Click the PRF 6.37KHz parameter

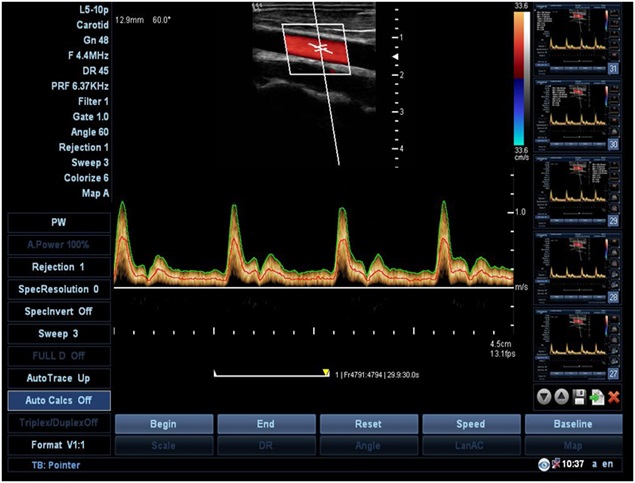(x=80, y=86)
